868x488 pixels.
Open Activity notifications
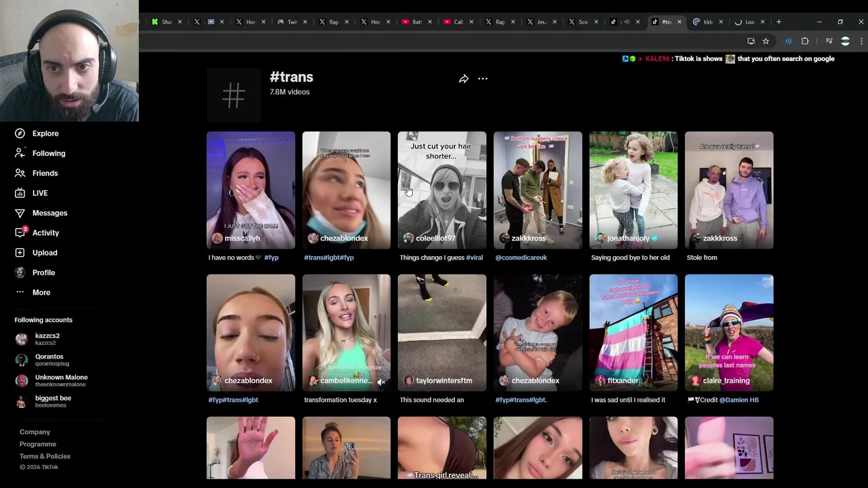tap(37, 232)
